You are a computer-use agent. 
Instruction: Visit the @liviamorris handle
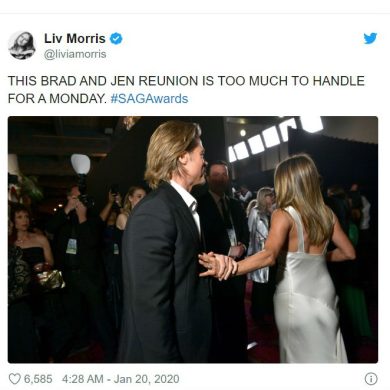pos(75,54)
